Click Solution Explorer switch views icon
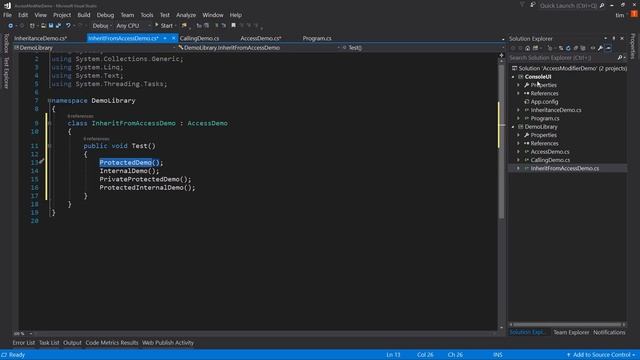The width and height of the screenshot is (640, 360). click(x=535, y=48)
